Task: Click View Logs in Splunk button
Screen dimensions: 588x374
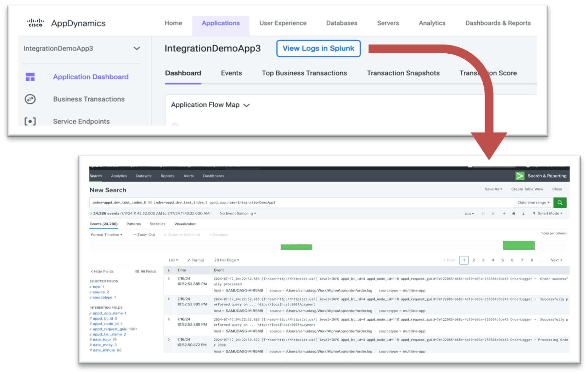Action: point(318,48)
